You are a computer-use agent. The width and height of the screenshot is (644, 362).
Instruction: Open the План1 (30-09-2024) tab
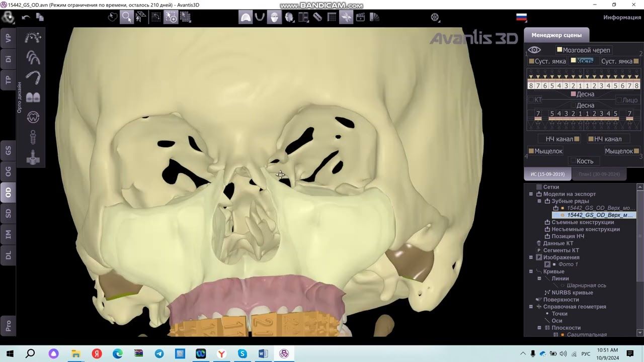coord(599,174)
